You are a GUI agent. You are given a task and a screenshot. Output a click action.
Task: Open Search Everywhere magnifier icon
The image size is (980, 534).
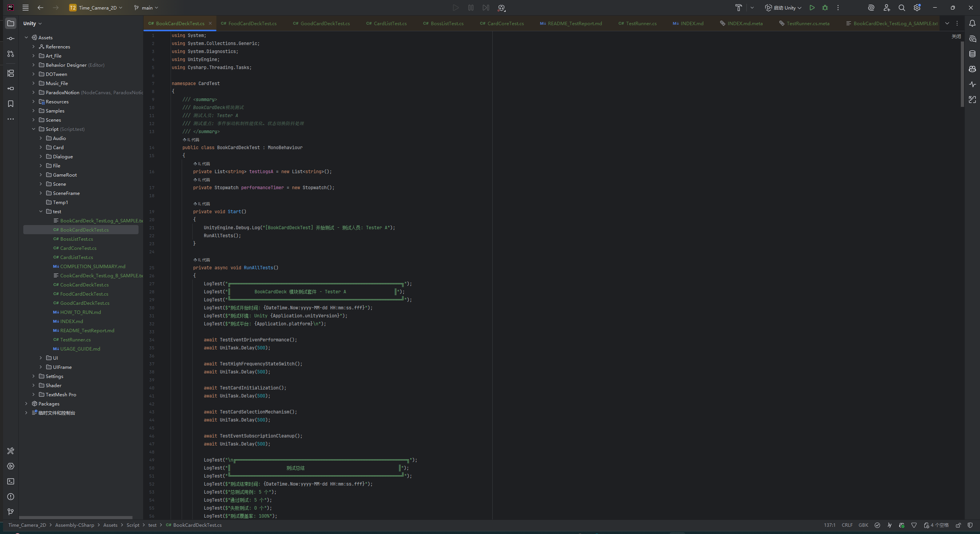[x=902, y=8]
